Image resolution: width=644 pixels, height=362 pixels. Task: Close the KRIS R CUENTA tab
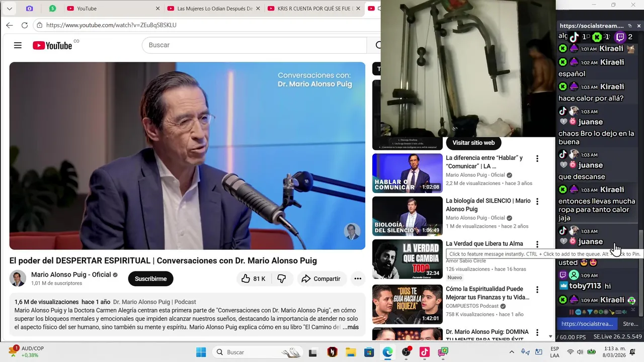pyautogui.click(x=359, y=9)
